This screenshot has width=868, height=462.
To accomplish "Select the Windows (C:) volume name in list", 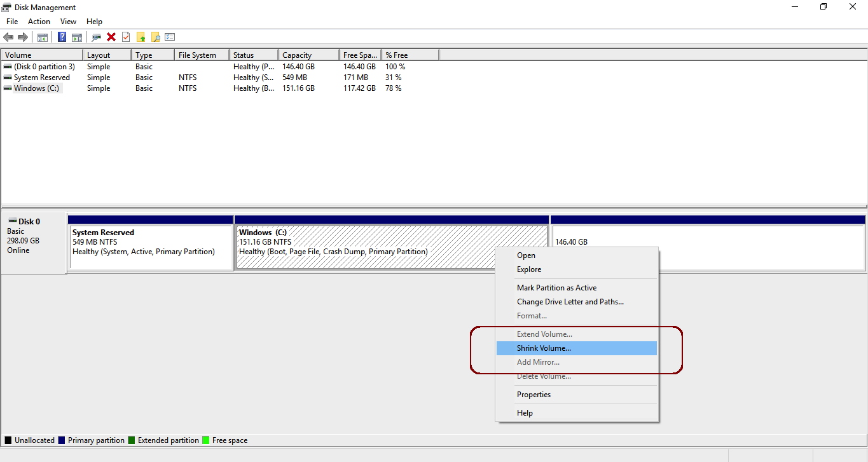I will pos(37,88).
